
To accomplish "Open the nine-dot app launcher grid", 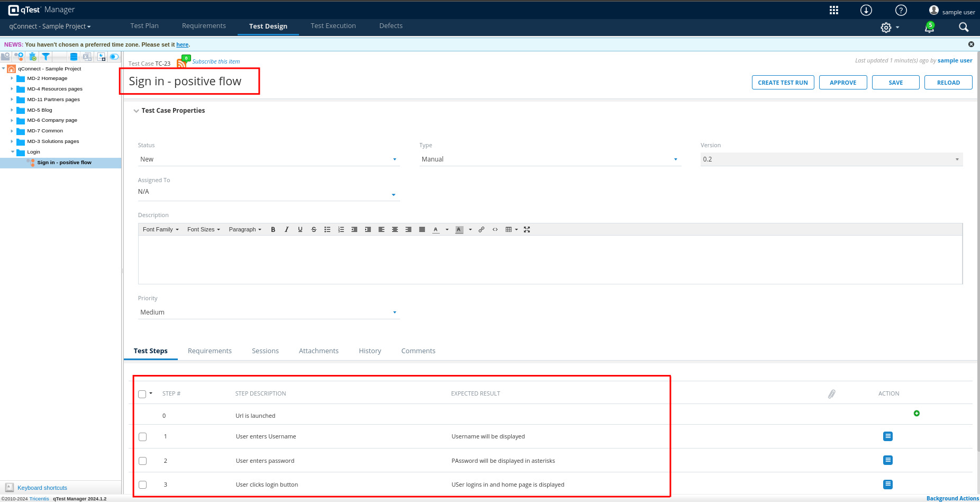I will pyautogui.click(x=834, y=11).
